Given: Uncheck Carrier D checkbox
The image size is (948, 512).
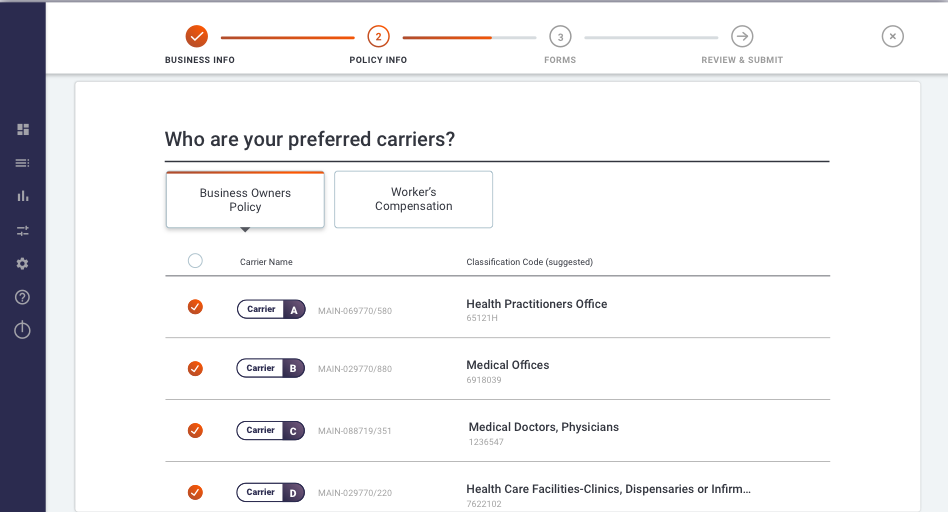Looking at the screenshot, I should [x=195, y=492].
